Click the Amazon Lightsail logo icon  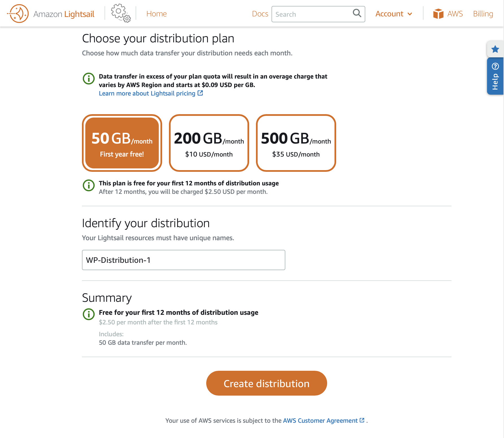point(19,14)
